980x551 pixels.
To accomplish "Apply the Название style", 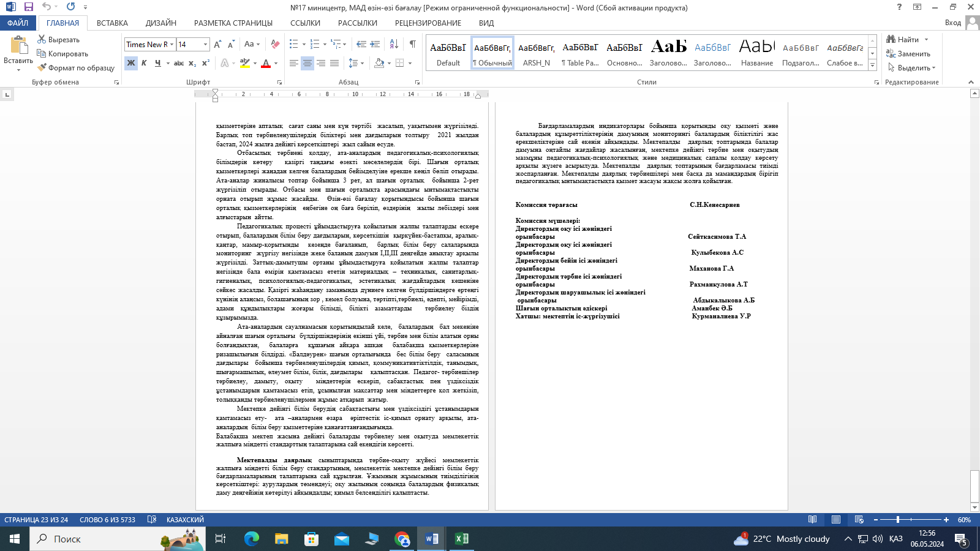I will [757, 53].
